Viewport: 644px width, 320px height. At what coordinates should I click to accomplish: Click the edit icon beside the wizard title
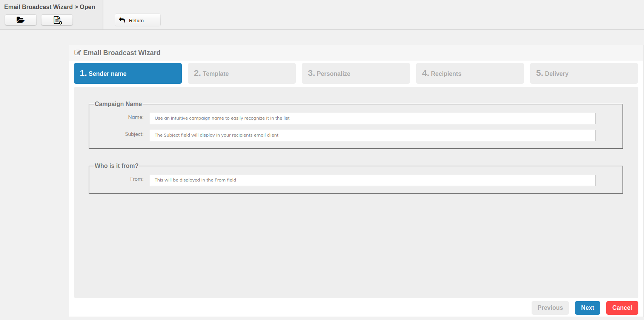point(78,53)
